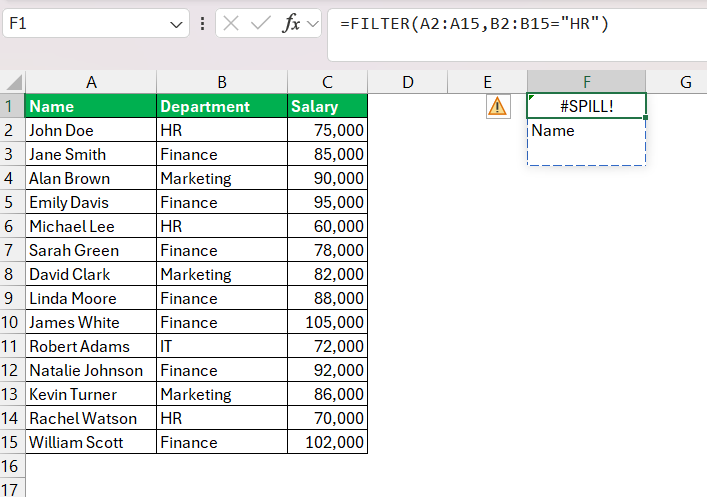Click John Doe's HR department cell
This screenshot has height=497, width=707.
tap(222, 130)
